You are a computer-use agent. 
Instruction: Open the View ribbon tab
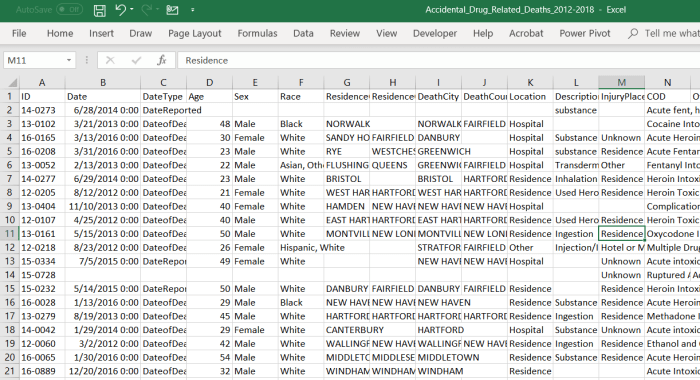point(387,33)
